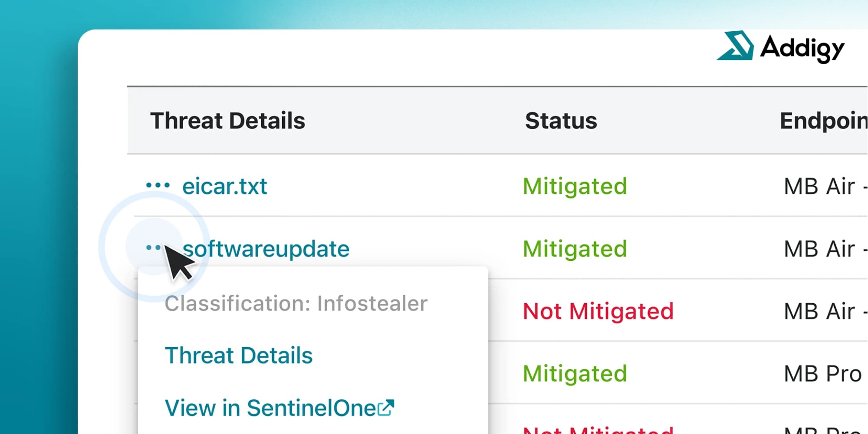868x434 pixels.
Task: Click the red Not Mitigated status label
Action: (x=598, y=310)
